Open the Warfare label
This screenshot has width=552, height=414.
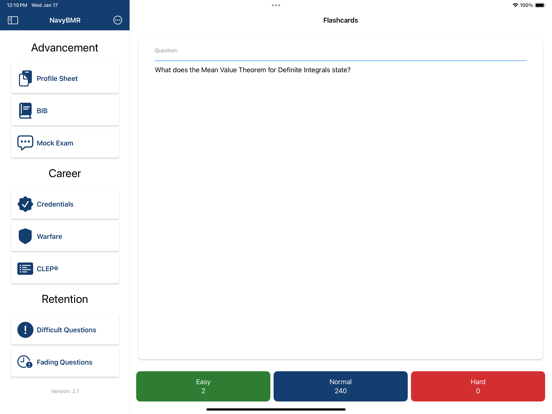click(49, 237)
